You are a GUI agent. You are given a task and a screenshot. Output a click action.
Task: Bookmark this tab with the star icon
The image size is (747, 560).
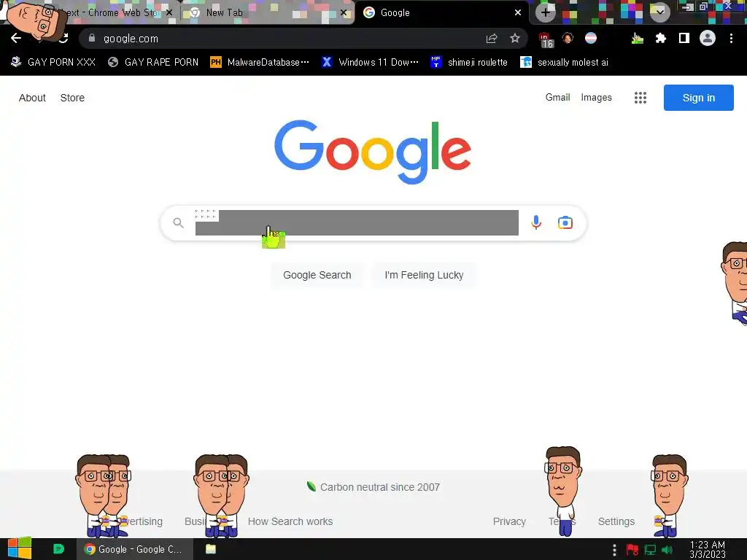point(515,38)
